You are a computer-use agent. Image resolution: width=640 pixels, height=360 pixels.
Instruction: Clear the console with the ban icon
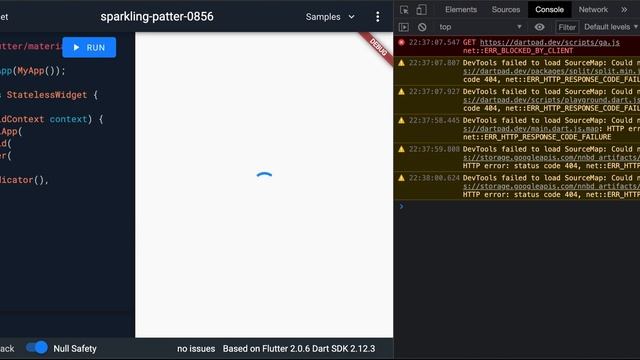(422, 27)
